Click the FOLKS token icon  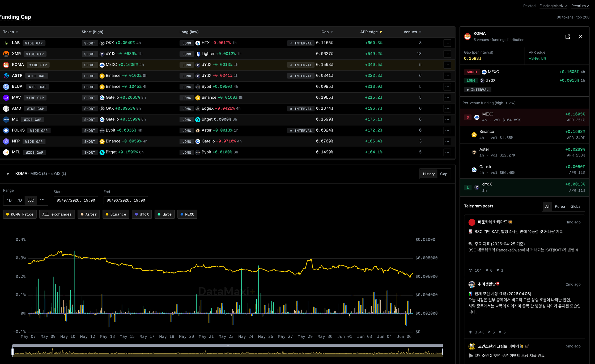coord(6,131)
